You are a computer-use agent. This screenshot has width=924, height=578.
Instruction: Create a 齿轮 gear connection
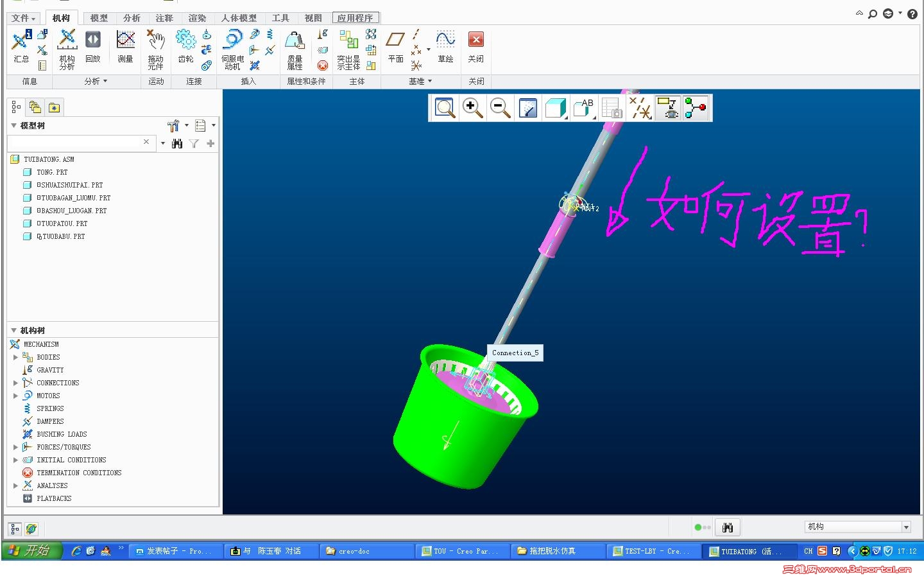185,47
